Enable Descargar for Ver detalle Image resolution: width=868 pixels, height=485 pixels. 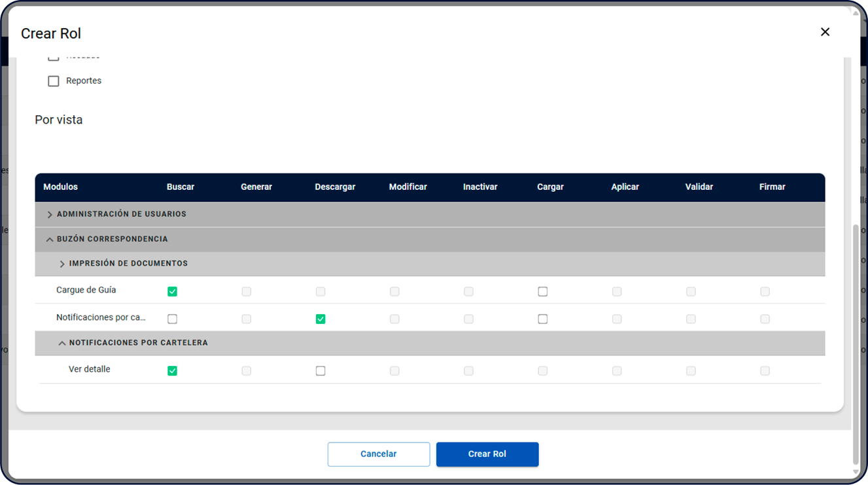(x=321, y=370)
